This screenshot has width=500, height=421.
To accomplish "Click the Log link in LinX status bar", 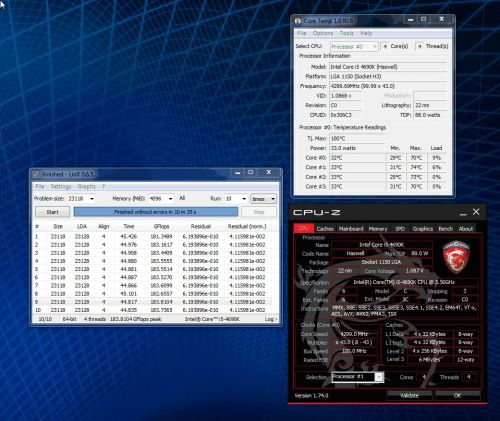I will click(270, 319).
